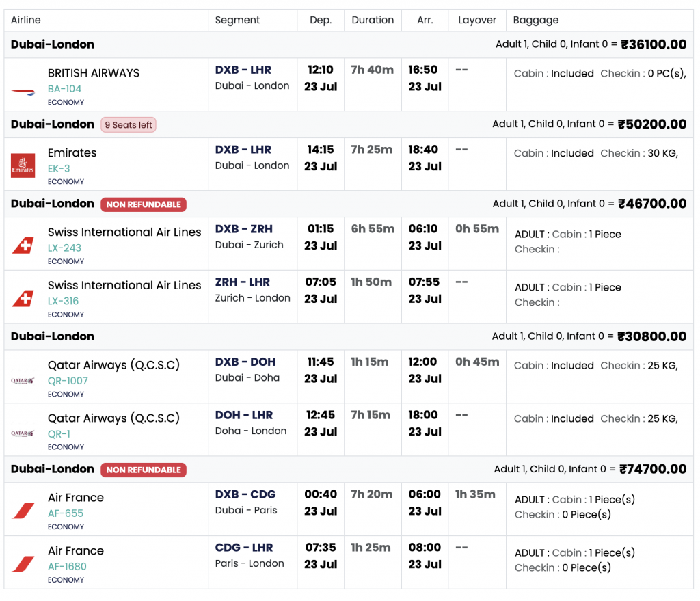700x601 pixels.
Task: Click the Baggage column header
Action: click(536, 20)
